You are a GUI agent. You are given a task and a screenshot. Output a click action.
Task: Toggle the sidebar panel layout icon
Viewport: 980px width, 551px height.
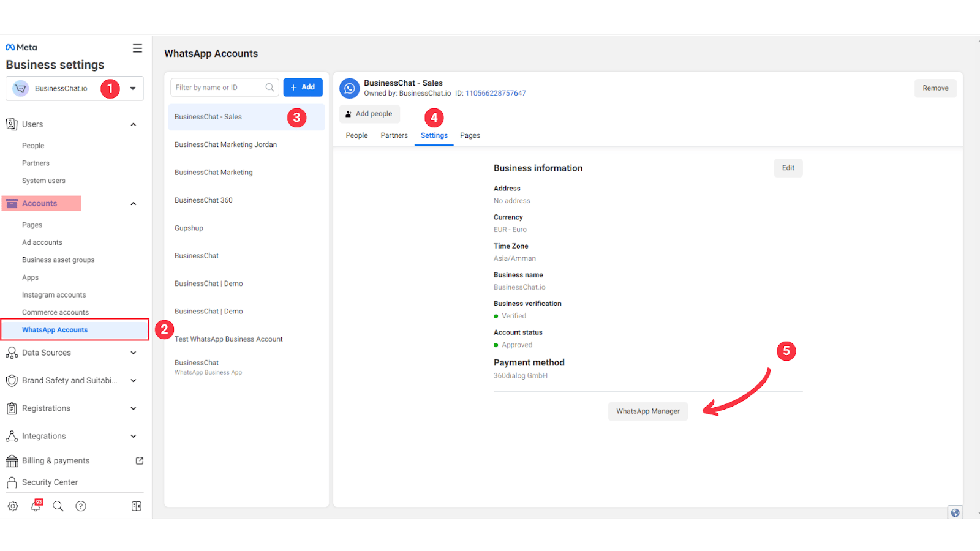click(x=137, y=506)
